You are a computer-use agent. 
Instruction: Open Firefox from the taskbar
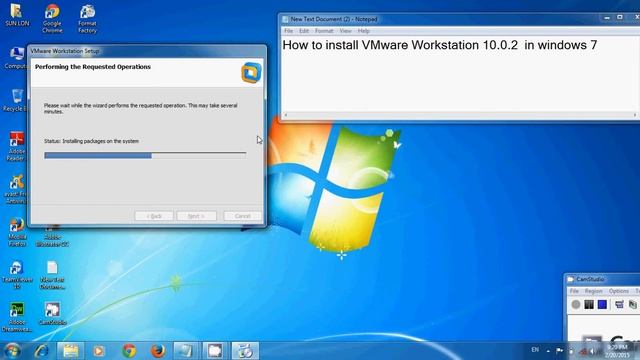(158, 351)
